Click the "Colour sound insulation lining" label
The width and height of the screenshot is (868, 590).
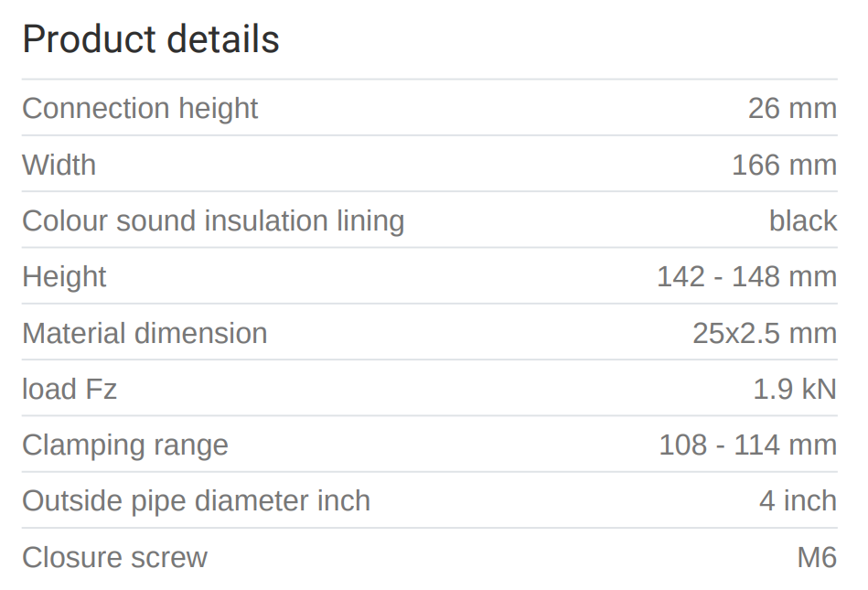pos(213,220)
